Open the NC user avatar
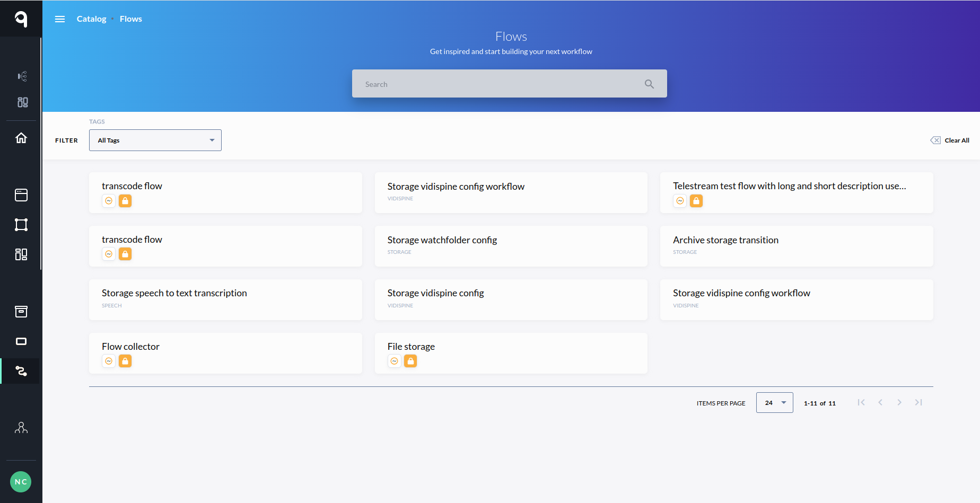This screenshot has width=980, height=503. coord(21,482)
